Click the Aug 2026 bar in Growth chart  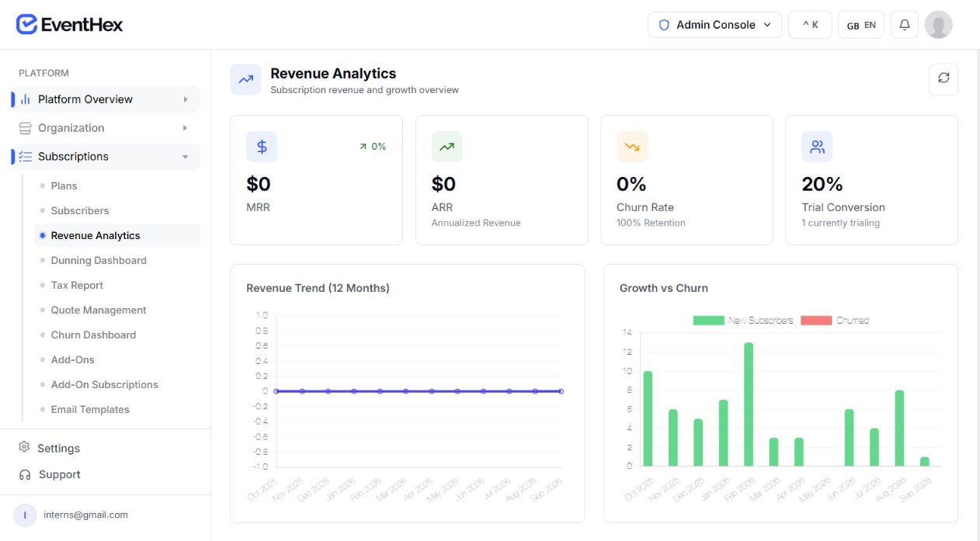pyautogui.click(x=899, y=428)
